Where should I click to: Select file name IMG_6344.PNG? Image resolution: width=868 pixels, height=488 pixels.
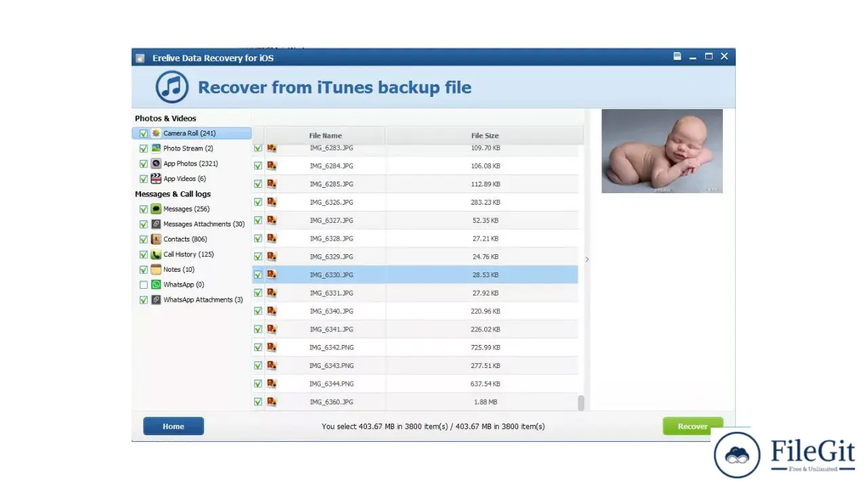pos(332,384)
